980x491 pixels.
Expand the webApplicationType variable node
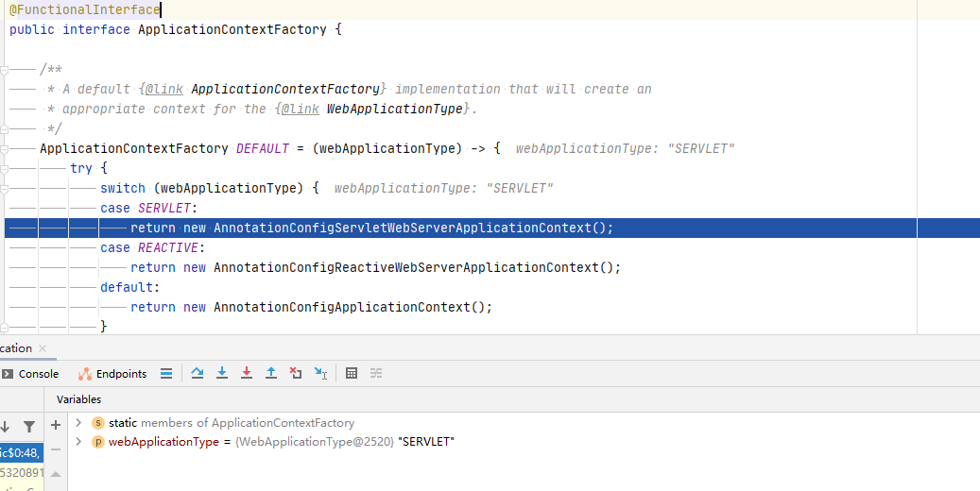pyautogui.click(x=78, y=442)
